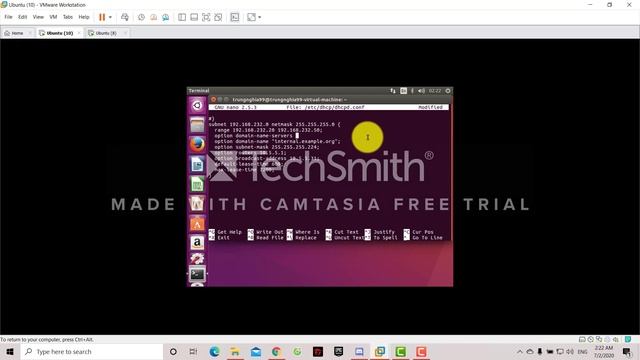The width and height of the screenshot is (640, 360).
Task: Open the Ubuntu sound volume indicator
Action: [421, 91]
